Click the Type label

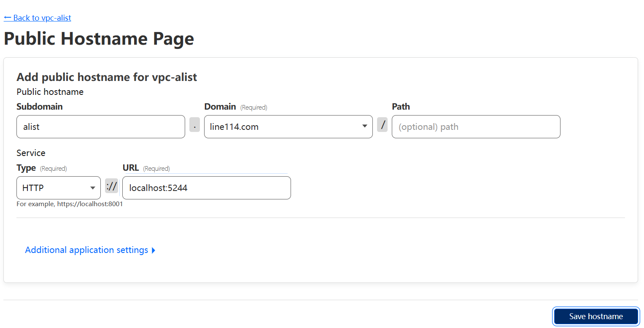(x=26, y=168)
